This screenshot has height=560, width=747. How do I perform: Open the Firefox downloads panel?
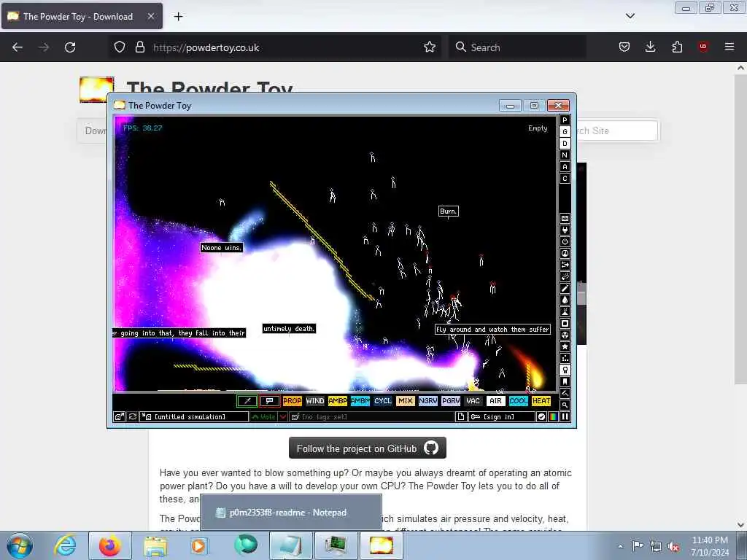(650, 47)
